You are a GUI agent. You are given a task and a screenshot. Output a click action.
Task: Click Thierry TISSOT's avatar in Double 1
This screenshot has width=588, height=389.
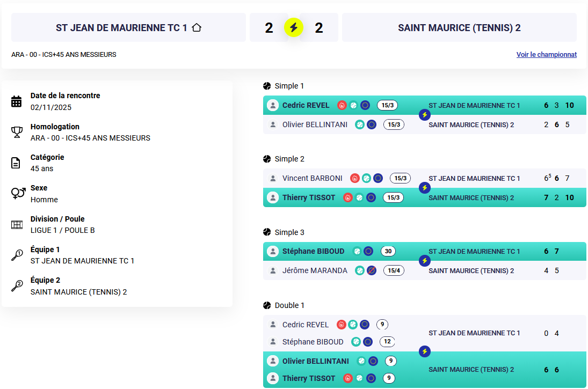click(273, 378)
